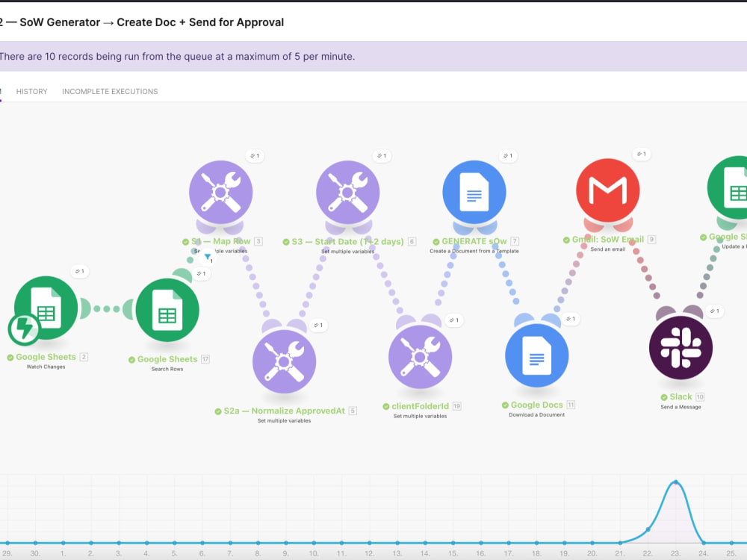The height and width of the screenshot is (560, 747).
Task: Click the operations bubble beside Slack module
Action: click(715, 311)
